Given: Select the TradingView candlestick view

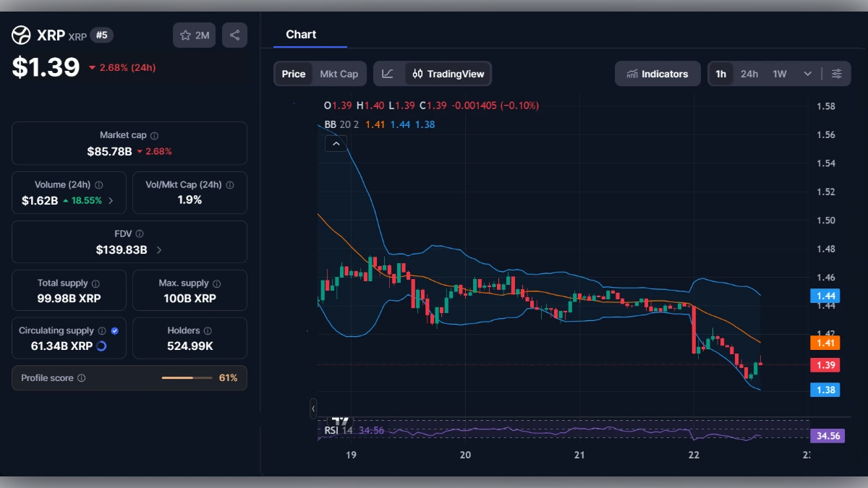Looking at the screenshot, I should point(447,73).
